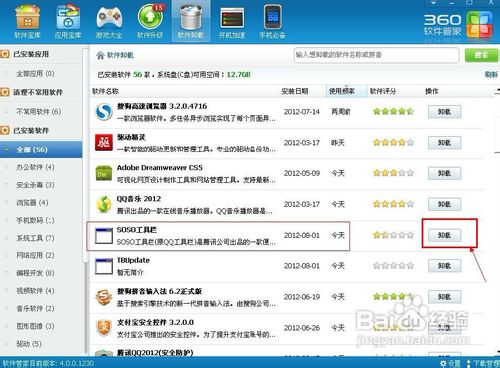
Task: Select 手机数码 category in sidebar
Action: [x=35, y=220]
